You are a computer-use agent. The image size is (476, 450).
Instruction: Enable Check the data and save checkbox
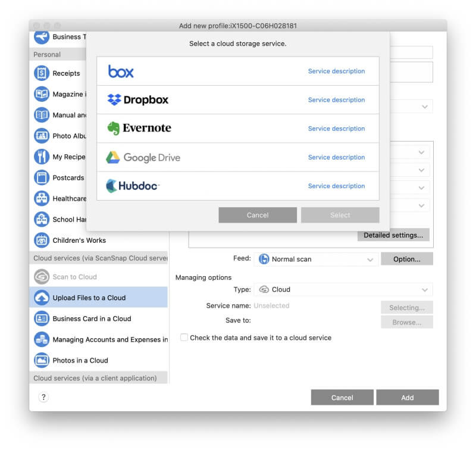point(184,337)
